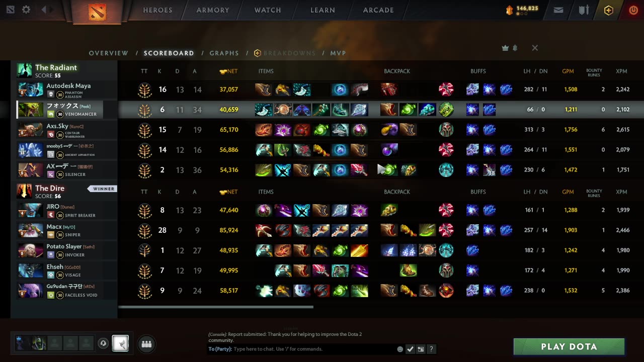Image resolution: width=644 pixels, height=362 pixels.
Task: Open the mail inbox icon
Action: click(558, 10)
